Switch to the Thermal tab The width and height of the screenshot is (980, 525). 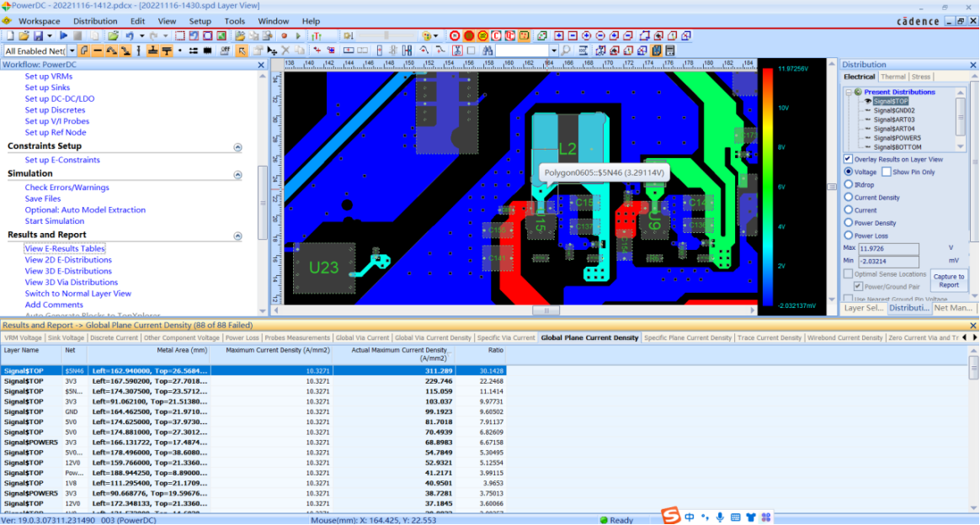892,77
